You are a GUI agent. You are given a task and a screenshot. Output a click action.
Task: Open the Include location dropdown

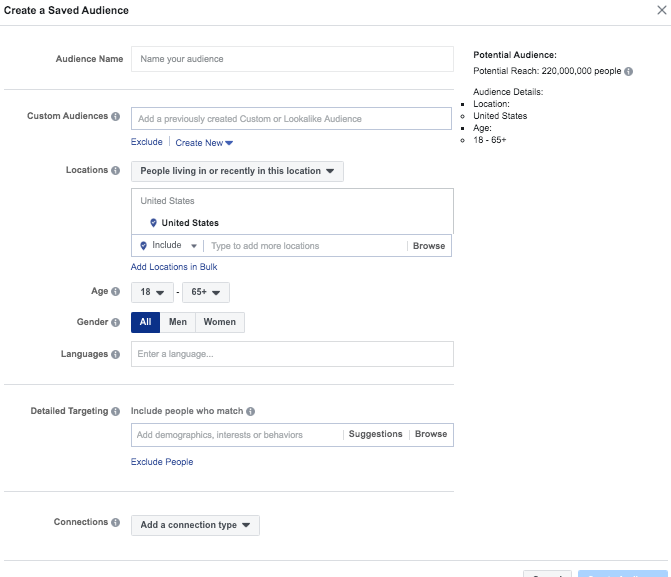tap(168, 245)
